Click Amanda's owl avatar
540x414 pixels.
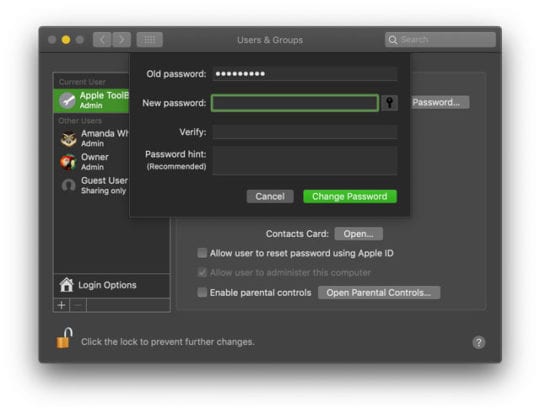click(68, 139)
